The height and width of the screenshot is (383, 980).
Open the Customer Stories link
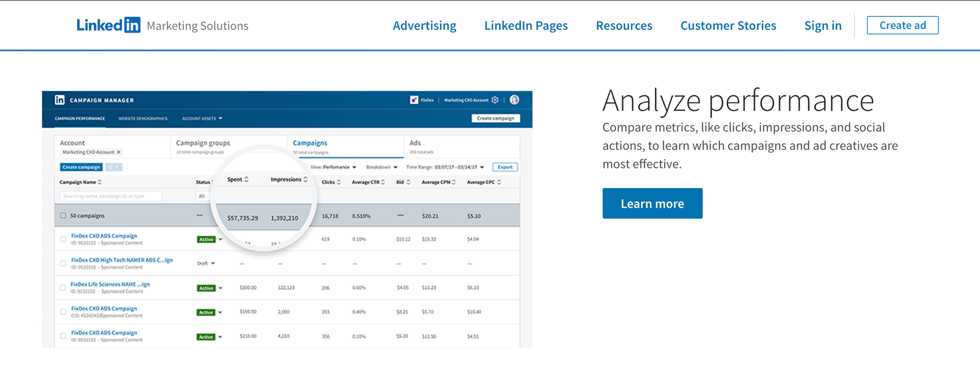click(x=728, y=25)
